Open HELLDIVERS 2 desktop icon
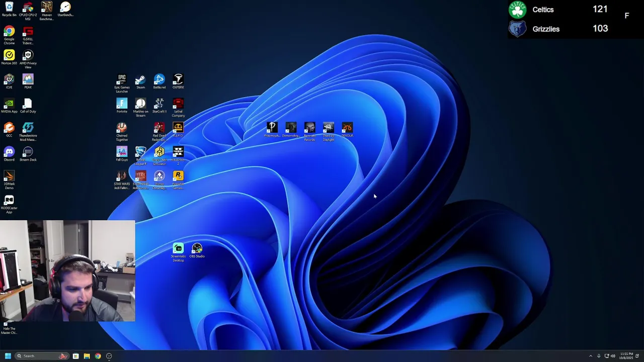The width and height of the screenshot is (644, 362). click(178, 156)
